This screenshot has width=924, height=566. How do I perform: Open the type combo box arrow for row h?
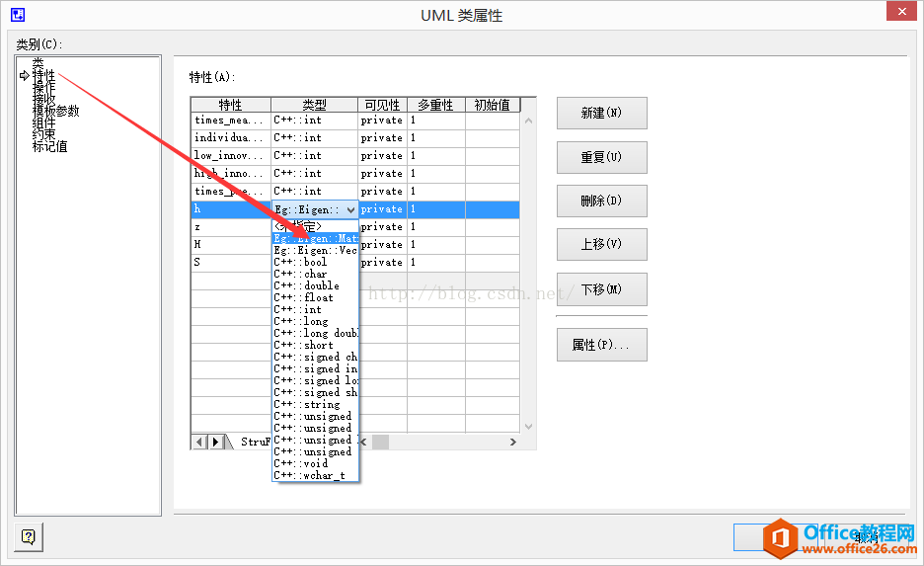(x=350, y=209)
